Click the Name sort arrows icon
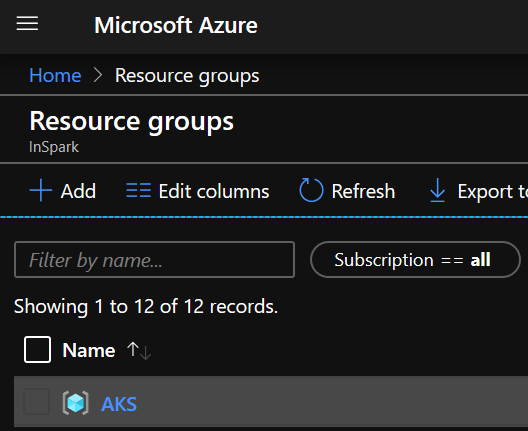The width and height of the screenshot is (528, 431). pyautogui.click(x=139, y=351)
